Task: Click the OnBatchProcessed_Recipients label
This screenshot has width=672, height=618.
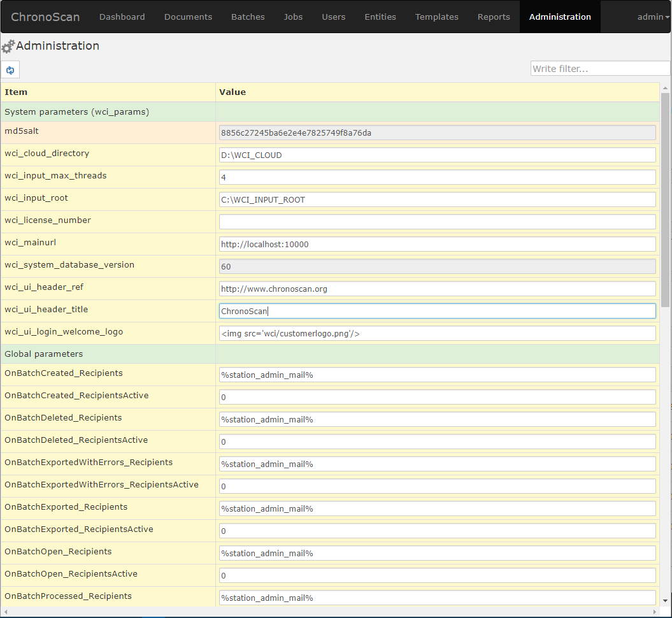Action: coord(68,596)
